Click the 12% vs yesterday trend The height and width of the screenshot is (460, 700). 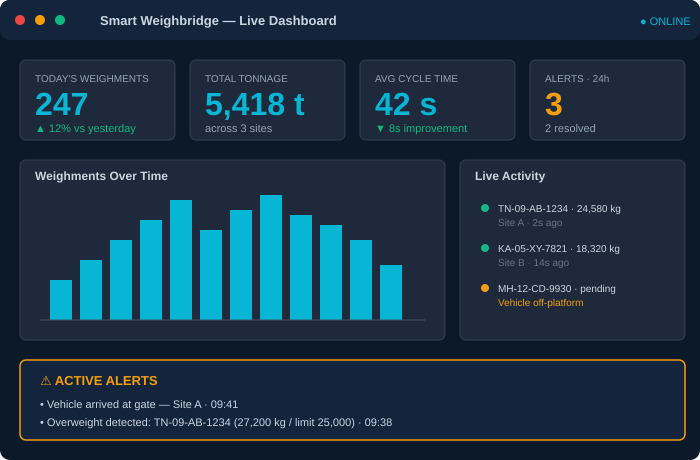point(86,129)
